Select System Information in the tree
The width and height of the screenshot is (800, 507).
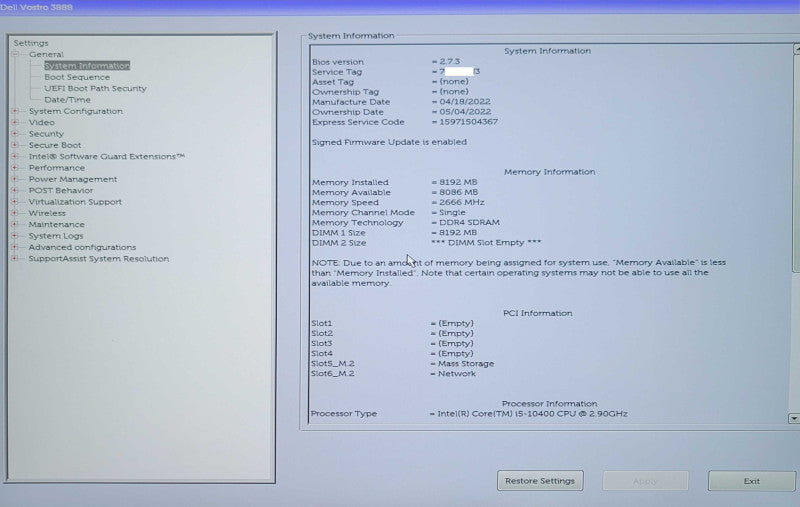click(87, 66)
